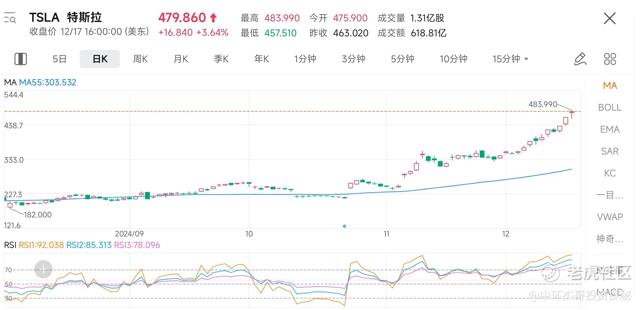
Task: Select the 10分钟 interval tab
Action: pos(453,59)
